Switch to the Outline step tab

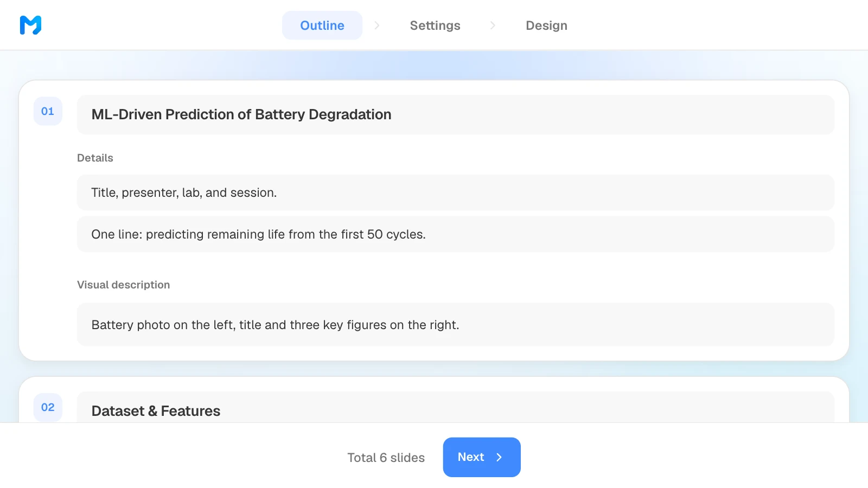tap(322, 25)
